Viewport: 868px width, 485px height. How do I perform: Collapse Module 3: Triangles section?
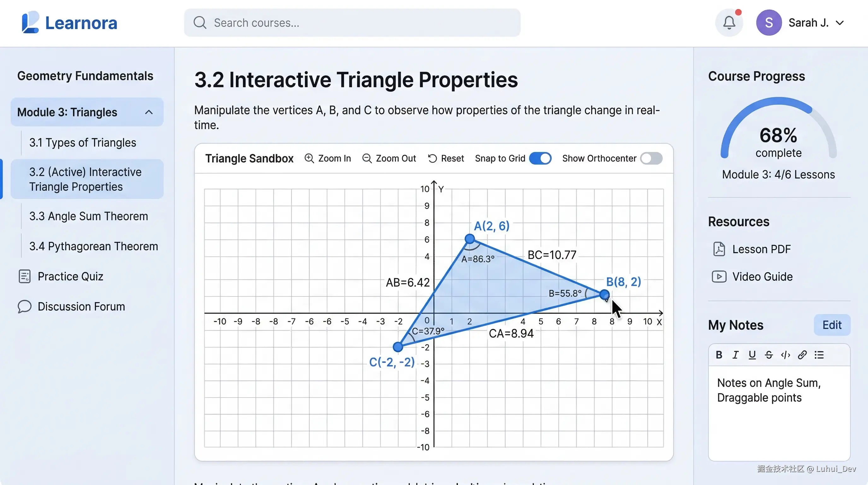(x=149, y=112)
